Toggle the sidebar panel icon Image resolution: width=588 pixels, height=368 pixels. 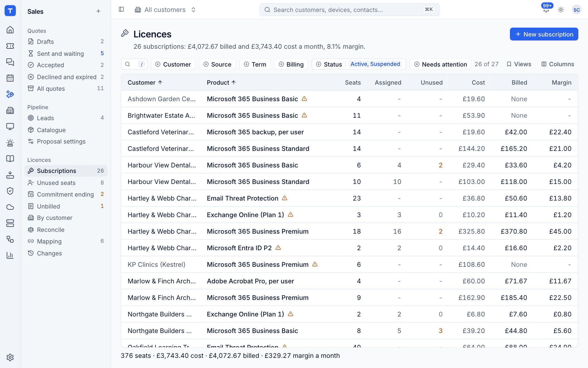coord(121,10)
